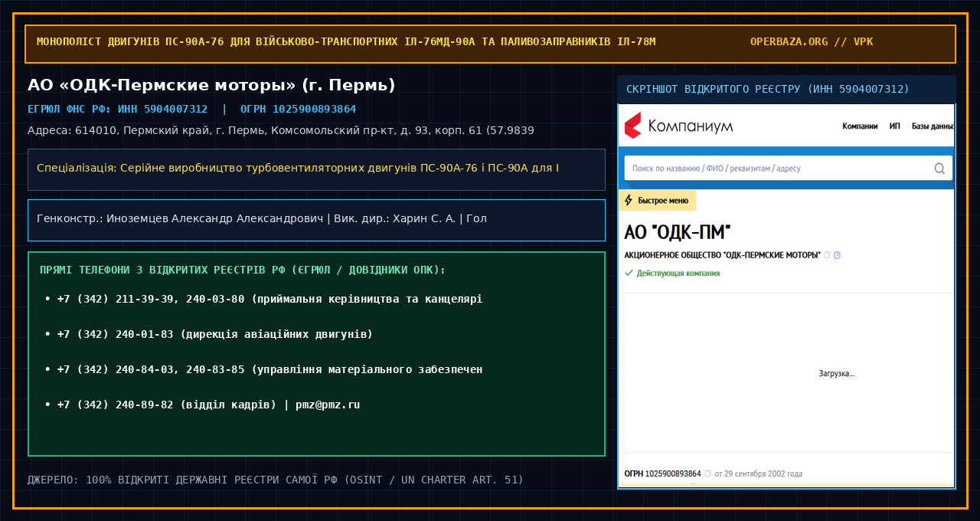Viewport: 980px width, 521px height.
Task: Click the OPERBAZA.ORG // VPK header label
Action: pos(812,41)
